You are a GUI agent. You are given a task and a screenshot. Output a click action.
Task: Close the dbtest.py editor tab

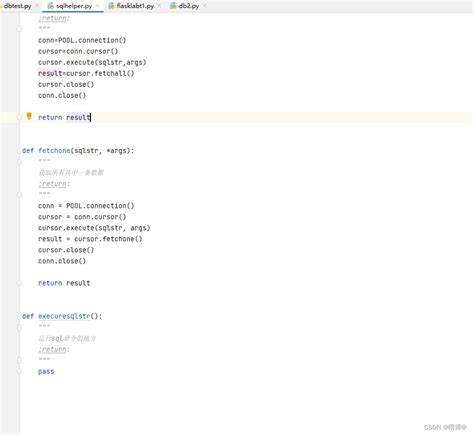click(x=37, y=6)
